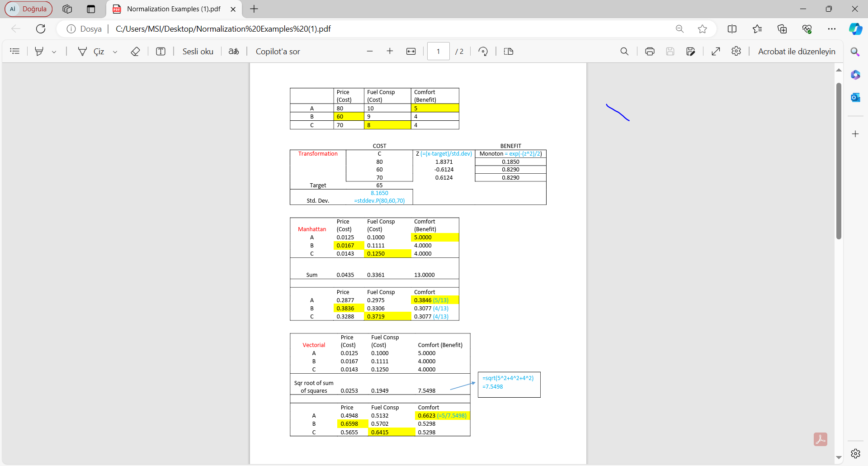Open browser collections
This screenshot has width=868, height=466.
782,29
